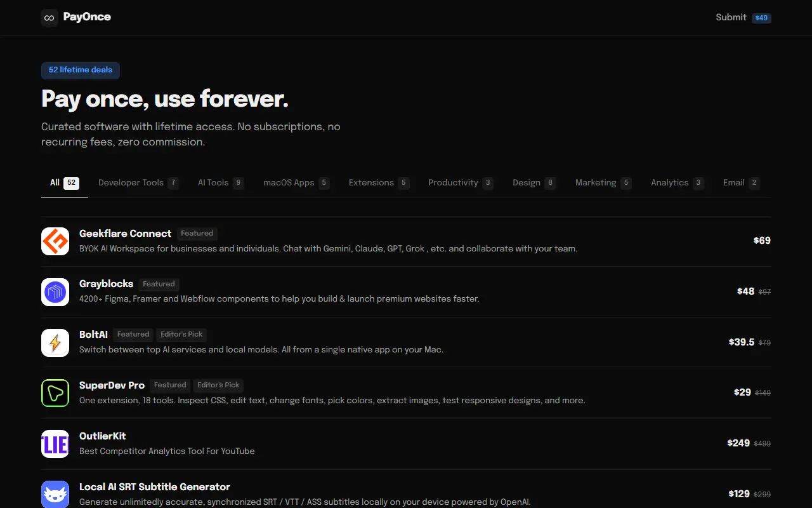Click the Featured badge on SuperDev Pro
Image resolution: width=812 pixels, height=508 pixels.
coord(170,385)
